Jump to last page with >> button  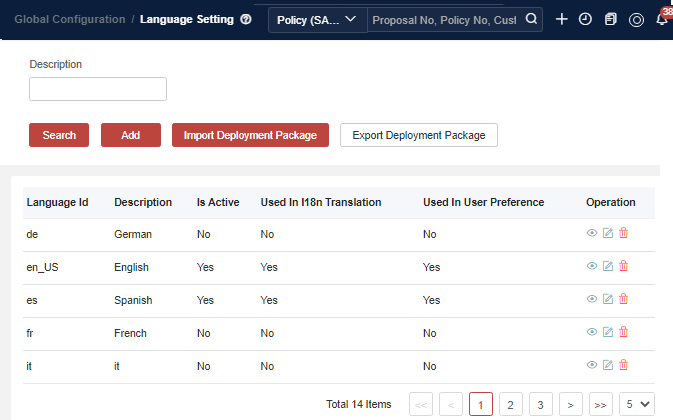[600, 404]
